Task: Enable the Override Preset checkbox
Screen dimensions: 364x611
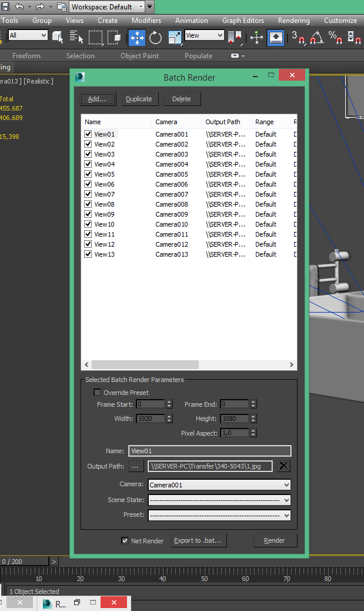Action: (97, 393)
